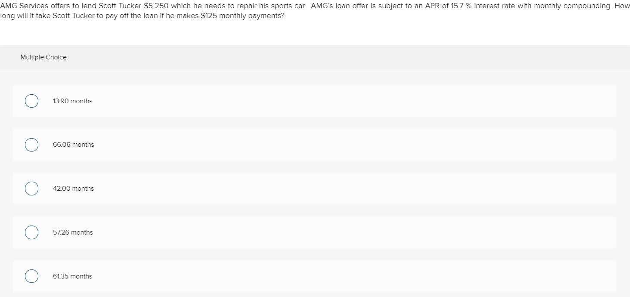Image resolution: width=644 pixels, height=297 pixels.
Task: Select the radio button for 57.26 months
Action: [x=31, y=232]
